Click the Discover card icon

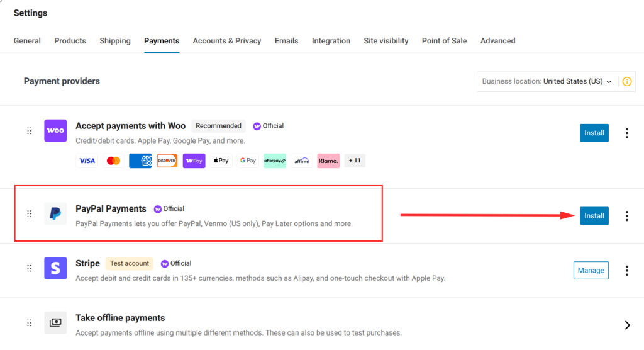167,161
